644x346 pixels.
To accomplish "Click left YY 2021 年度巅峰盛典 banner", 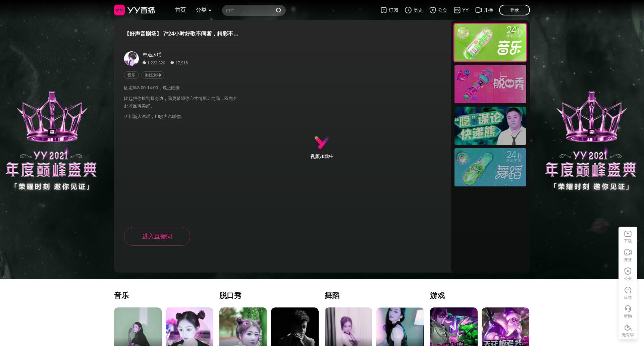I will click(52, 141).
